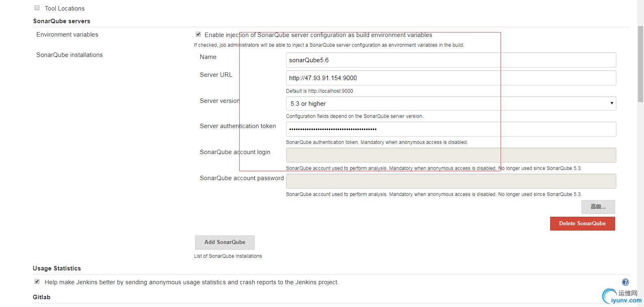Click the Usage Statistics section heading
644x307 pixels.
click(57, 268)
